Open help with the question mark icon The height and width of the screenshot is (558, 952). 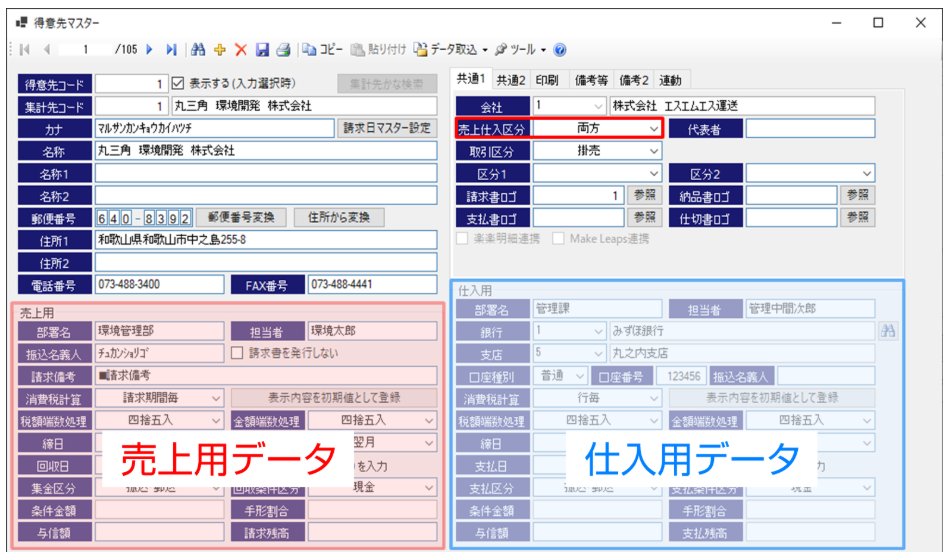[x=560, y=50]
